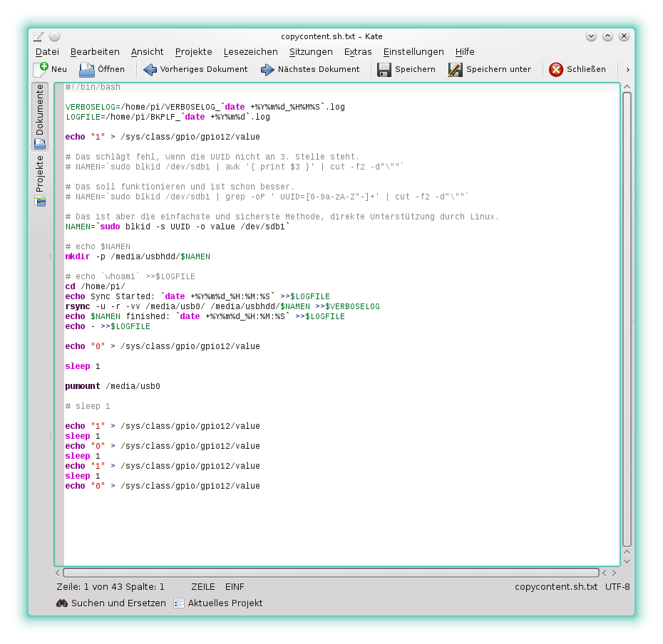This screenshot has width=663, height=644.
Task: Open the Datei menu
Action: [47, 51]
